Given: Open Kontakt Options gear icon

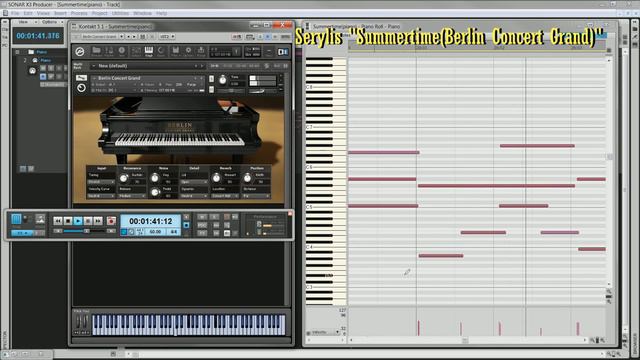Looking at the screenshot, I should (188, 51).
